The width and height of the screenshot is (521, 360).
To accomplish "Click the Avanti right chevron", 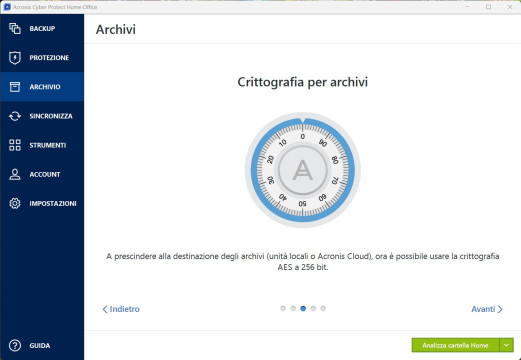I will click(500, 309).
